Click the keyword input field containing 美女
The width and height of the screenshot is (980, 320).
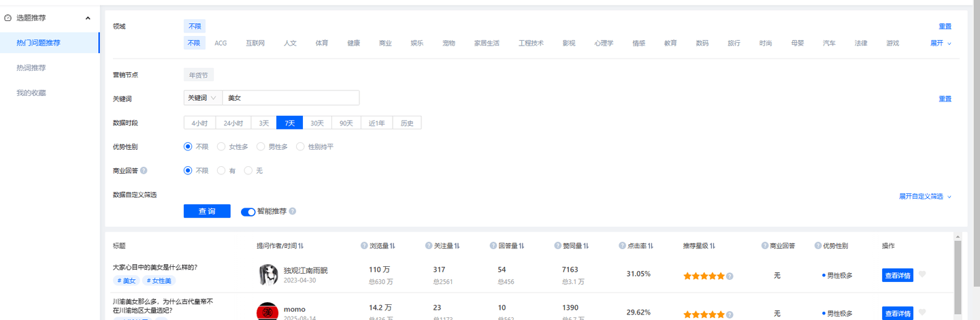coord(291,98)
